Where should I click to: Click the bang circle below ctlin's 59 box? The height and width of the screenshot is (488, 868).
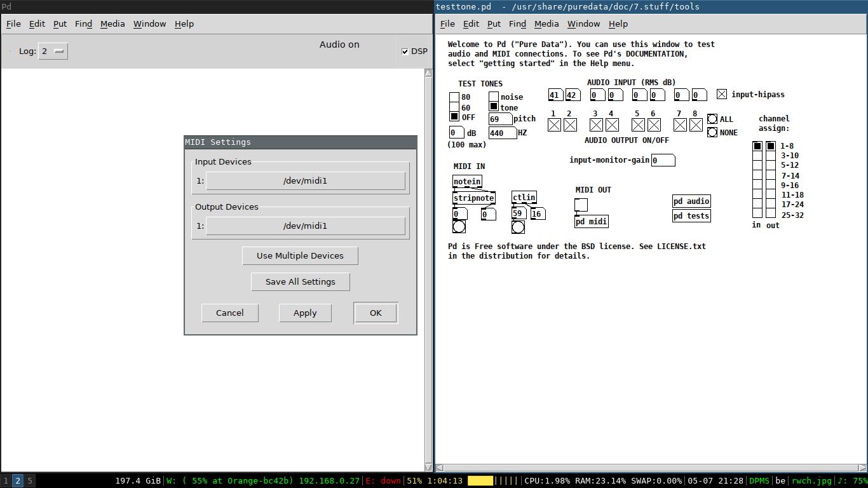click(518, 227)
